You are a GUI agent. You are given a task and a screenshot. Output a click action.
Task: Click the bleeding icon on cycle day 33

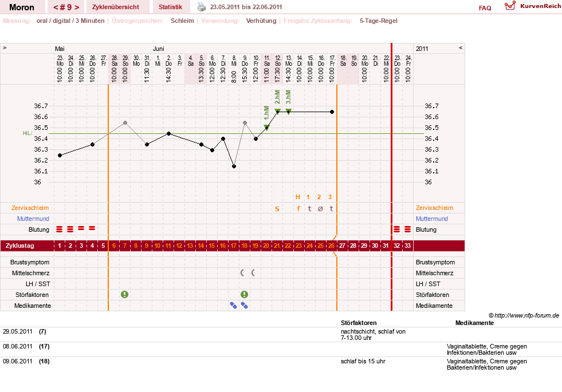[407, 229]
